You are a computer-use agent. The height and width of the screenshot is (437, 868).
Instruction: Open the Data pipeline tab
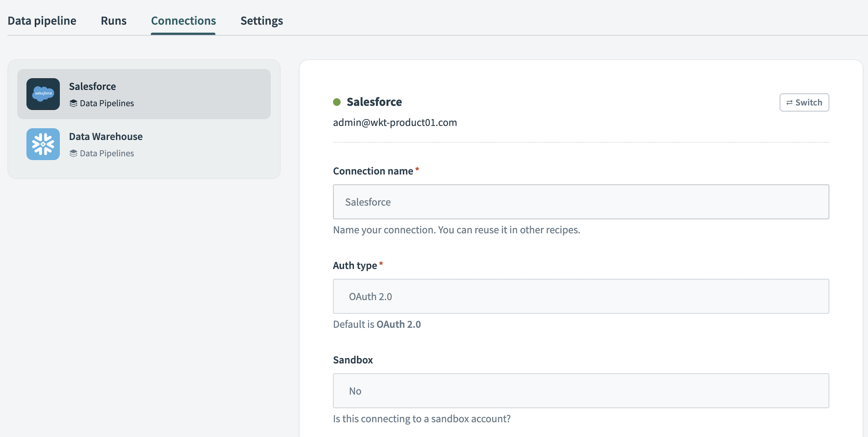42,21
